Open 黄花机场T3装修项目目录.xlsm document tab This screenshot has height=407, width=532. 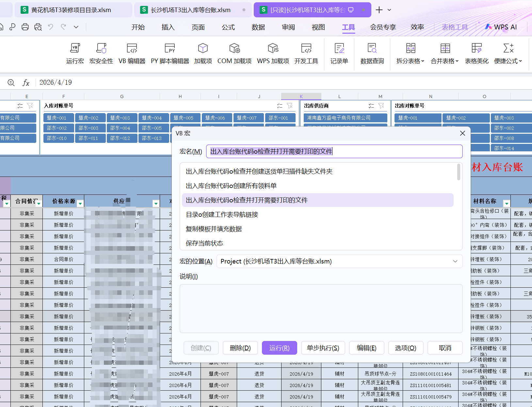click(73, 10)
